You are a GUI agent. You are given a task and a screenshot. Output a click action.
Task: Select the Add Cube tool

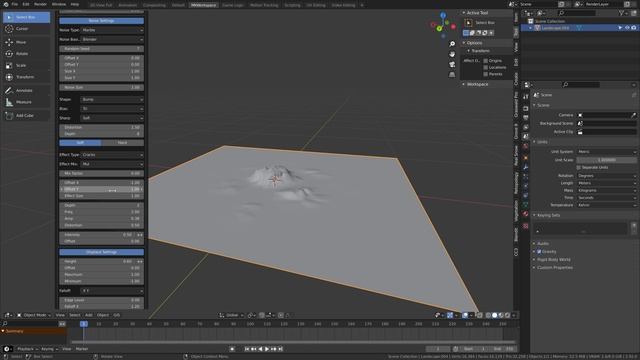tap(27, 116)
